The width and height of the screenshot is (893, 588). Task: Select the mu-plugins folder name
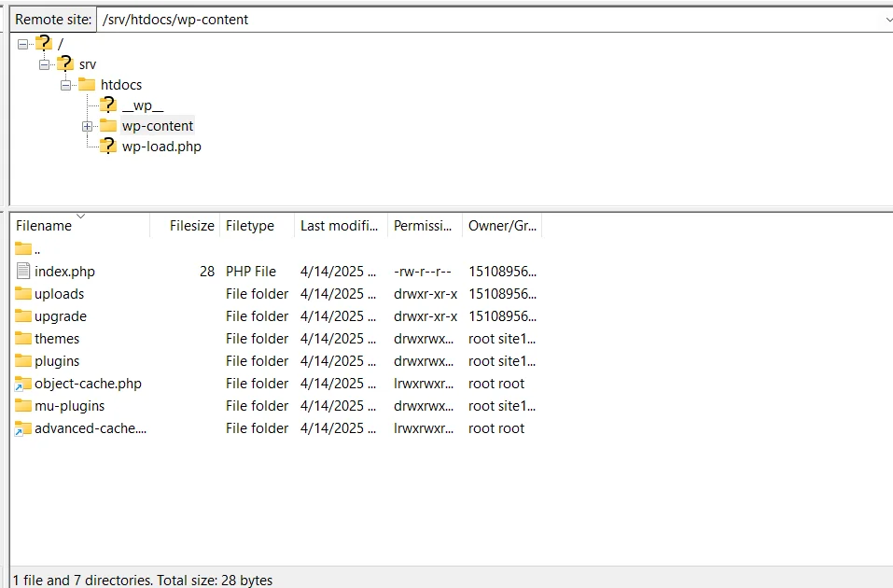69,406
